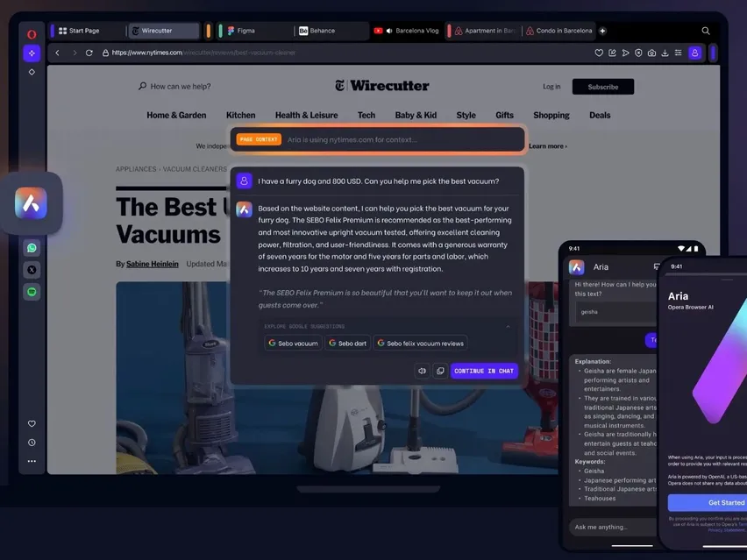747x560 pixels.
Task: Collapse the green tab island handle
Action: pyautogui.click(x=220, y=31)
